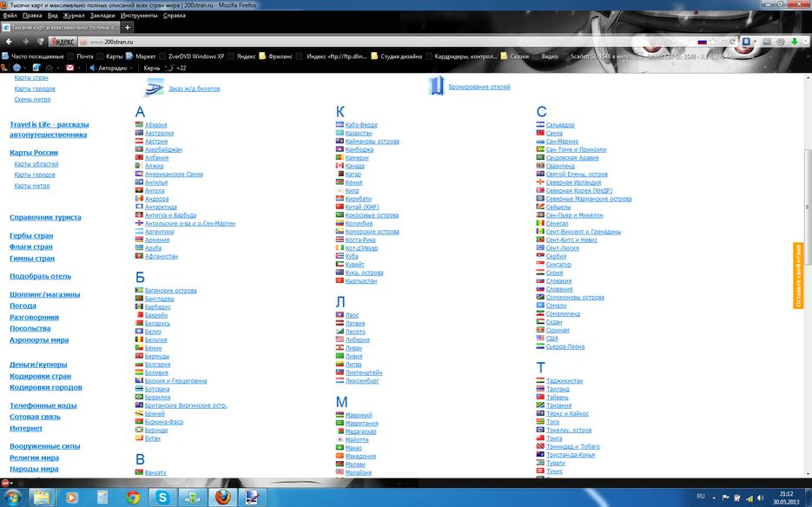
Task: Open the Firefox taskbar button
Action: point(222,497)
